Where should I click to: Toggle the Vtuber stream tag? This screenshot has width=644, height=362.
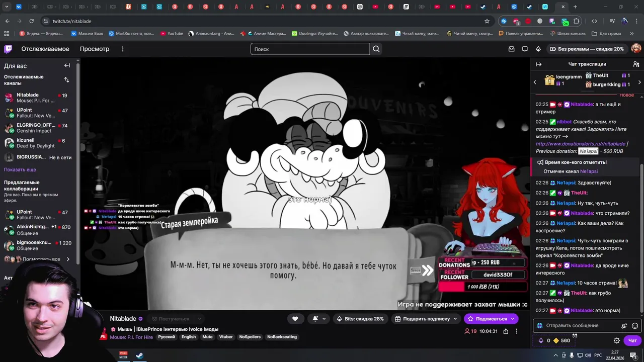point(226,337)
